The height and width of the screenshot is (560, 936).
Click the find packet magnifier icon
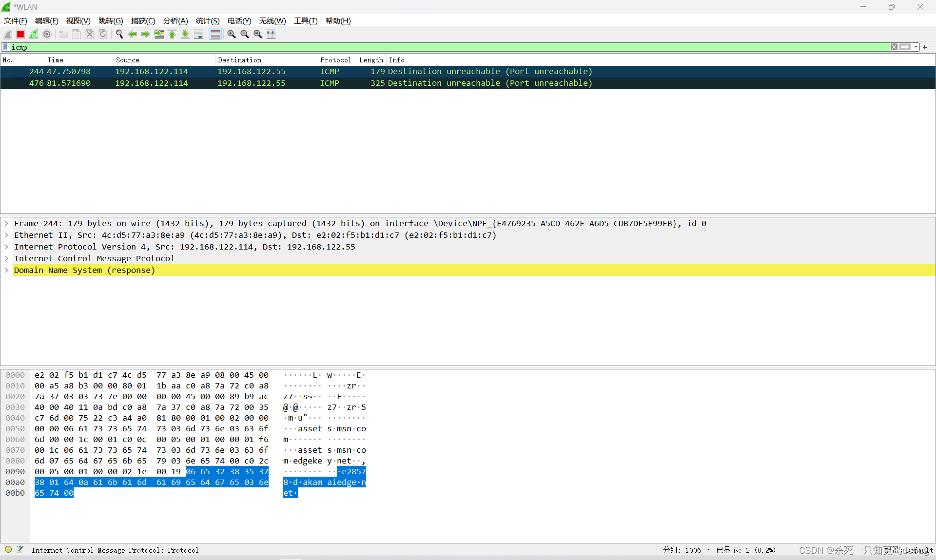click(x=119, y=34)
